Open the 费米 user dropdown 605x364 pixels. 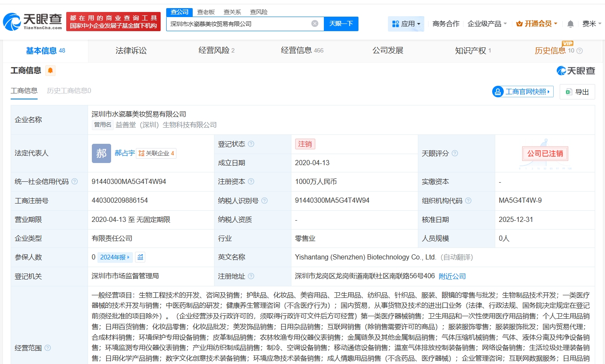tap(591, 24)
